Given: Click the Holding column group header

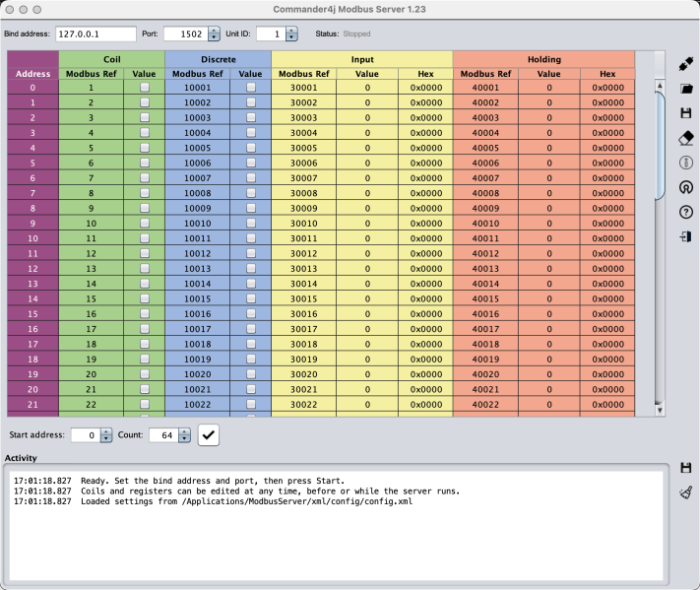Looking at the screenshot, I should 543,59.
